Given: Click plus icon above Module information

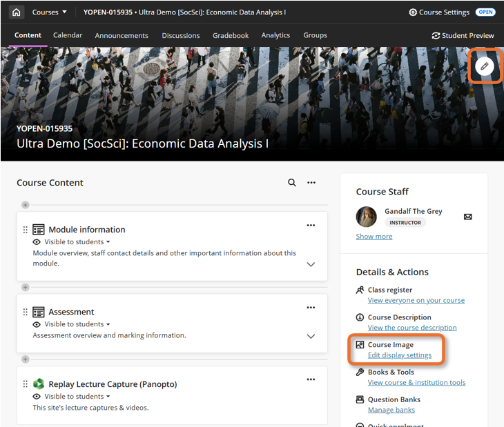Looking at the screenshot, I should pos(26,205).
